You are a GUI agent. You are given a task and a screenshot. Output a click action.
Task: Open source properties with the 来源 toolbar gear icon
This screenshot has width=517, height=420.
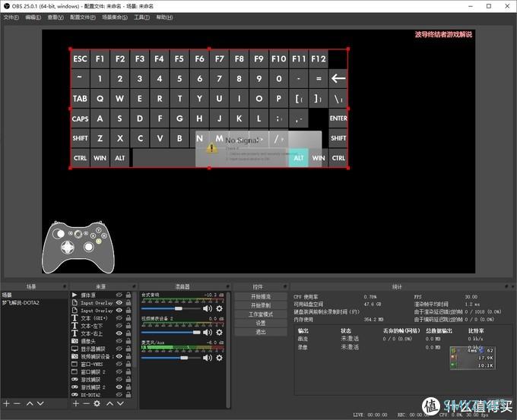pos(97,403)
